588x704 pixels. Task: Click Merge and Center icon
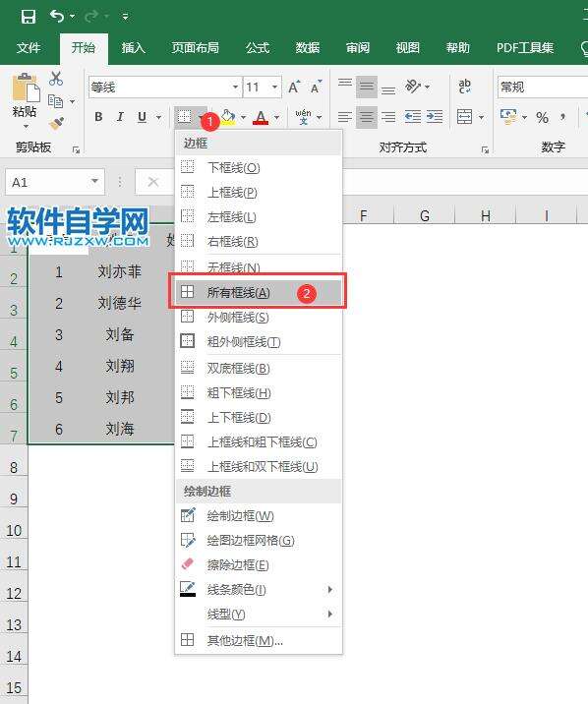[464, 117]
